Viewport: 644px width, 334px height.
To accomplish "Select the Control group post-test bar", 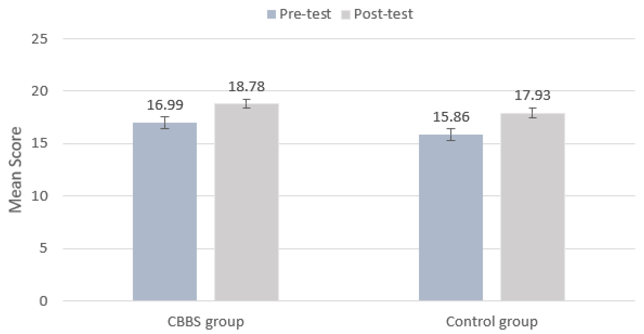I will [x=533, y=207].
